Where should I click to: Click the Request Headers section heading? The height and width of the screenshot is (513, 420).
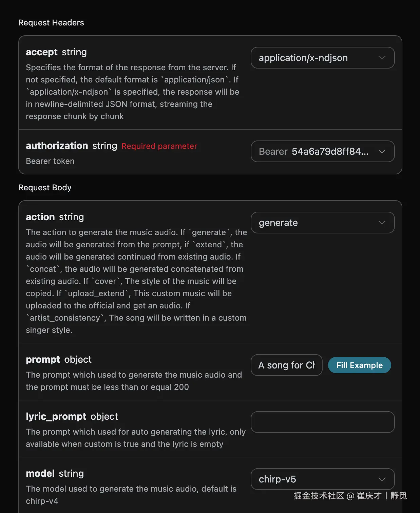click(x=51, y=23)
